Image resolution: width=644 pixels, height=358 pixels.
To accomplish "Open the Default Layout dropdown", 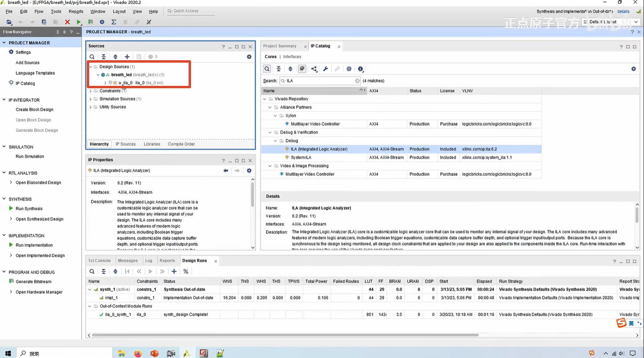I will [x=611, y=22].
